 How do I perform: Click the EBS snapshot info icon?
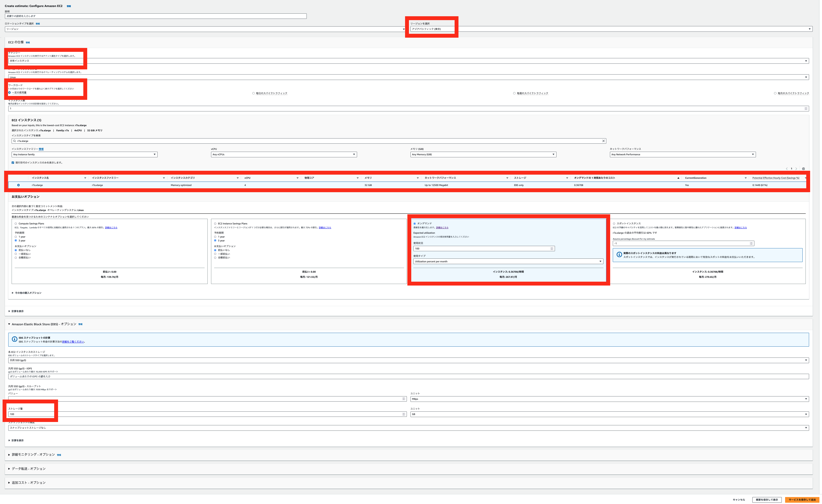(14, 339)
